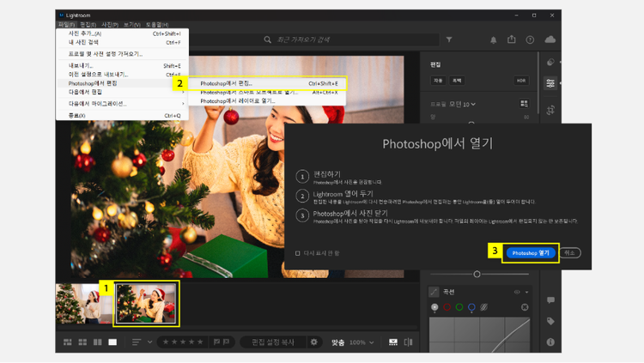
Task: Flag photo as rejected
Action: pyautogui.click(x=226, y=342)
